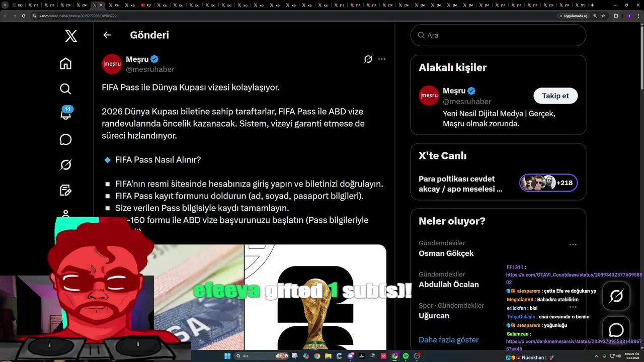Viewport: 644px width, 362px height.
Task: Open browser zoom magnifier icon
Action: (595, 16)
